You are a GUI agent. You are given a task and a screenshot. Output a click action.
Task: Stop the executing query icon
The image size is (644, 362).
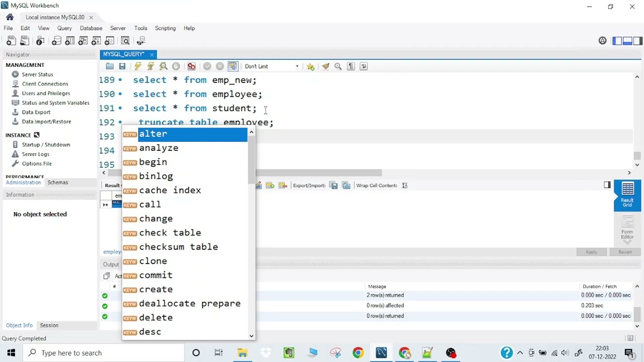176,66
